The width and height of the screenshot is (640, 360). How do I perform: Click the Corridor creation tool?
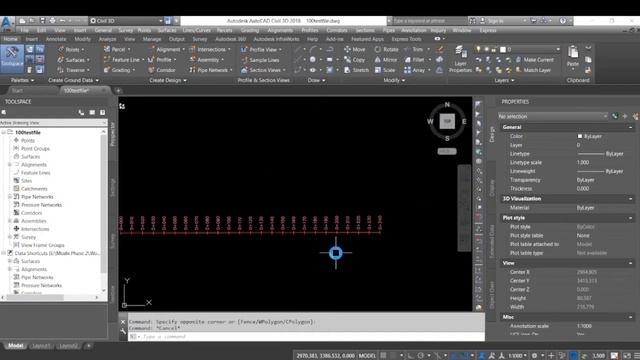pyautogui.click(x=162, y=70)
